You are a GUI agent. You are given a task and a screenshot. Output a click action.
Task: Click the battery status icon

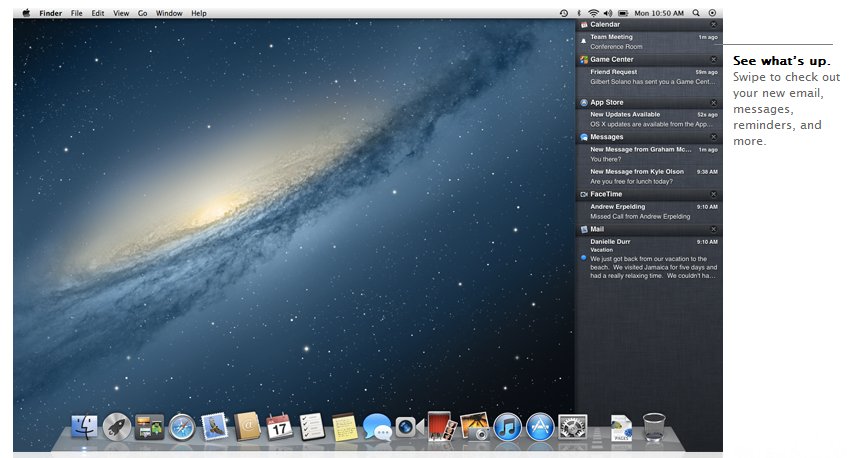pos(623,13)
